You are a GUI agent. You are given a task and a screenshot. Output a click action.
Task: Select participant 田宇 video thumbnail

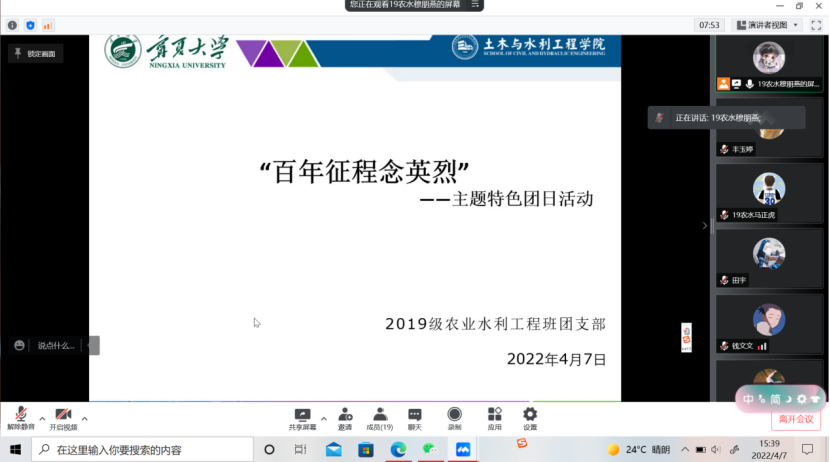768,260
